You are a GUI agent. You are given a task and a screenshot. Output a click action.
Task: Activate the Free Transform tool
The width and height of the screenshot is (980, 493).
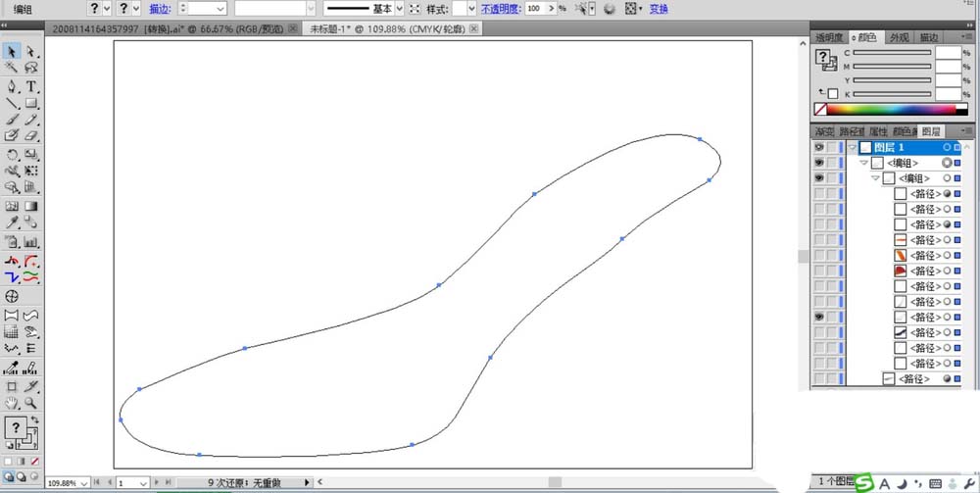30,171
